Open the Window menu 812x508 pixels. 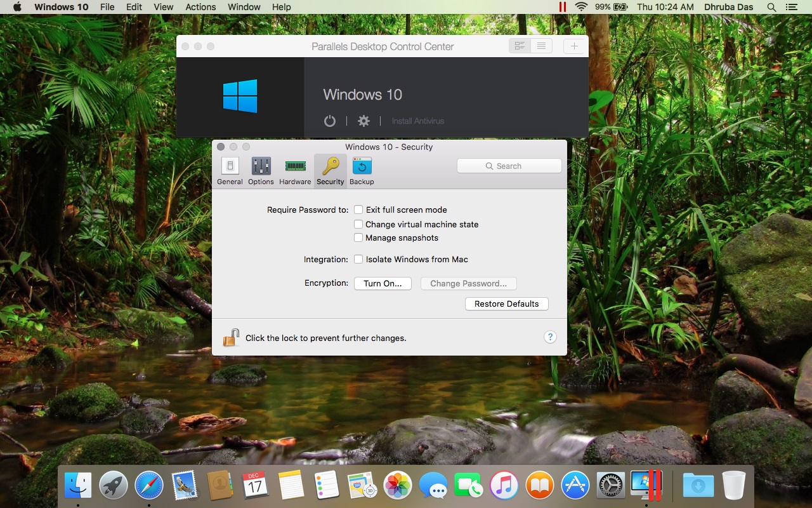pyautogui.click(x=244, y=7)
